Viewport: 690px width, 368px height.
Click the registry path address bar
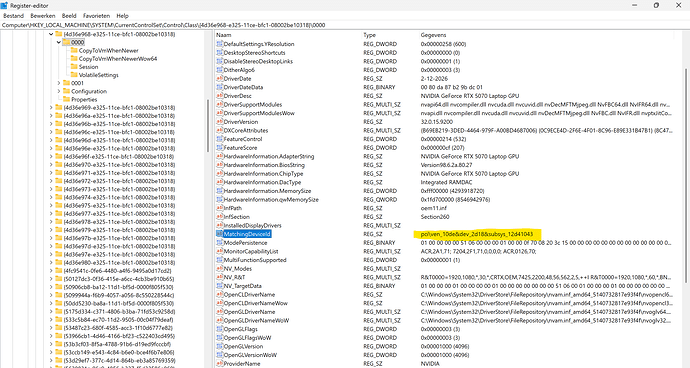(345, 25)
